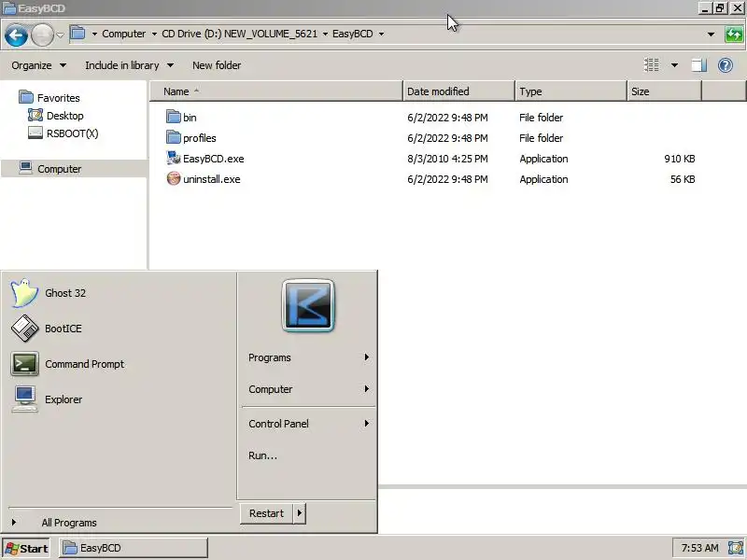Open the address bar history dropdown
This screenshot has height=560, width=747.
711,35
